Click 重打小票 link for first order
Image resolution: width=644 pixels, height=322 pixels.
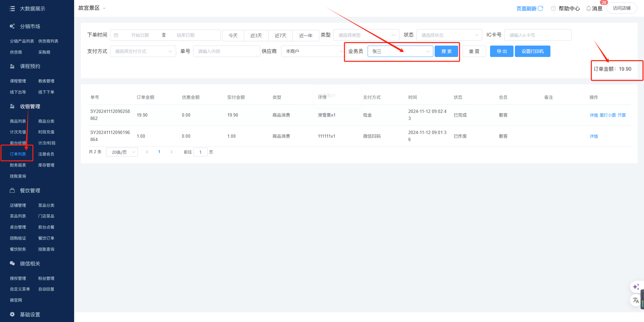click(x=607, y=115)
